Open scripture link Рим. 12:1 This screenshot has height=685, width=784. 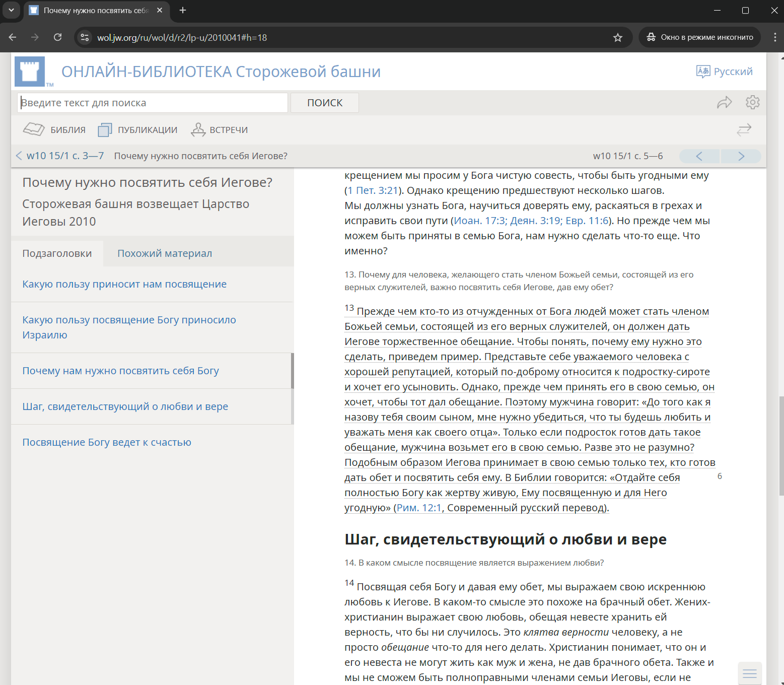click(x=419, y=508)
